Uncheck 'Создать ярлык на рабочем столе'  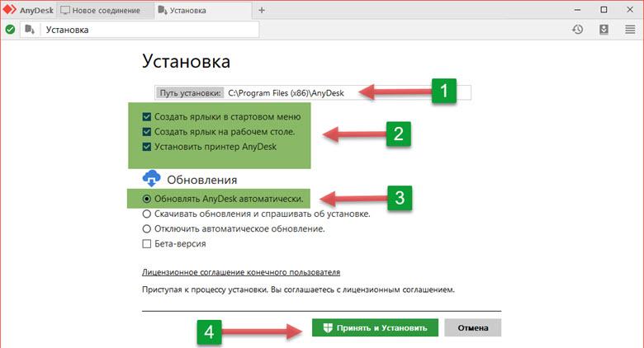tap(147, 132)
